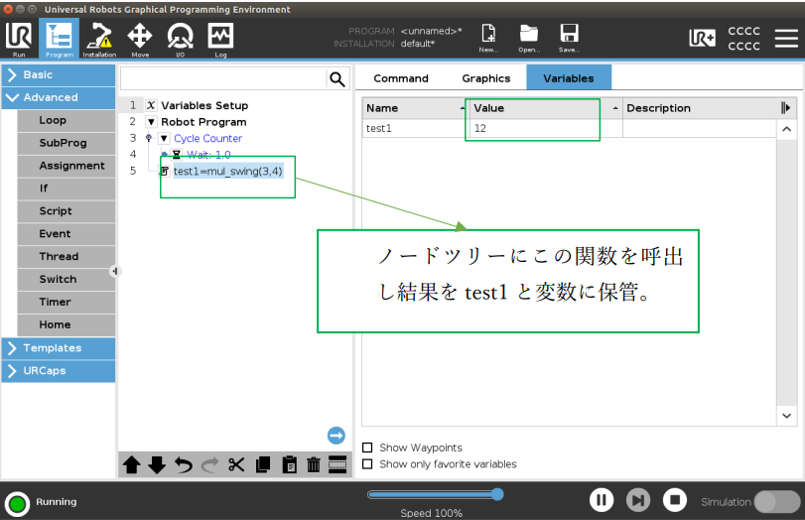The image size is (805, 520).
Task: Insert an If node
Action: pyautogui.click(x=66, y=188)
